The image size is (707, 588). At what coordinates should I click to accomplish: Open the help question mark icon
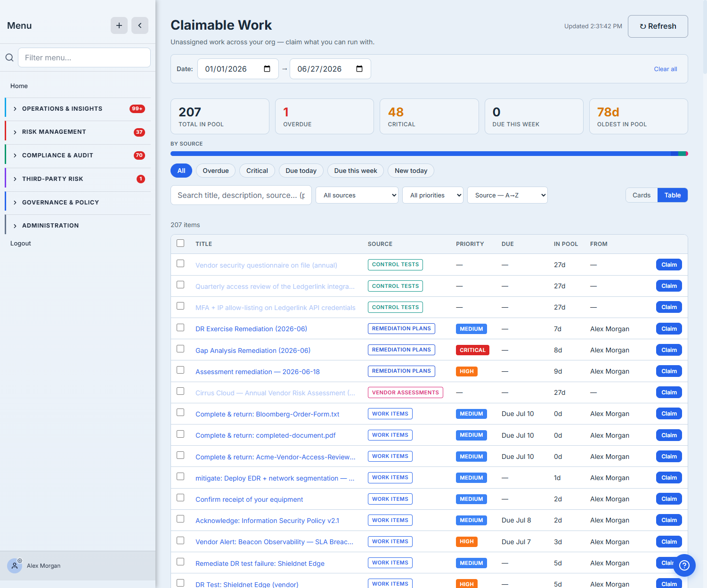[x=684, y=565]
